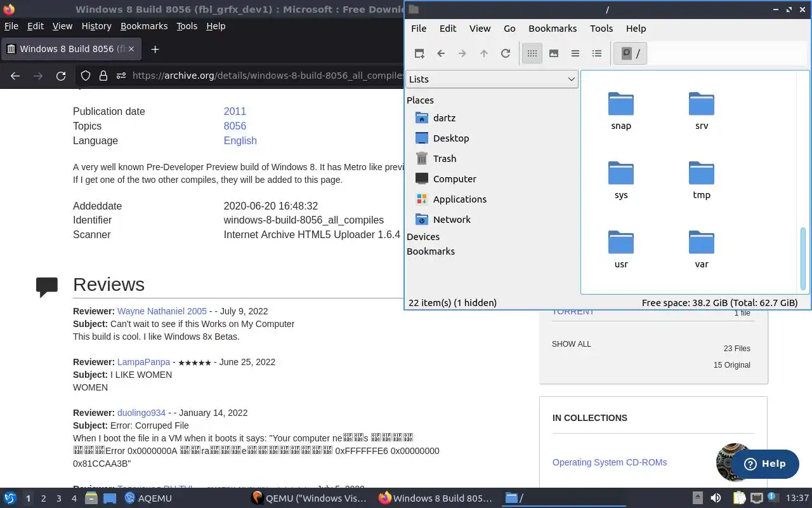Screen dimensions: 812x508
Task: Open reviewer Wayne Nathaniel 2005 profile
Action: click(162, 311)
